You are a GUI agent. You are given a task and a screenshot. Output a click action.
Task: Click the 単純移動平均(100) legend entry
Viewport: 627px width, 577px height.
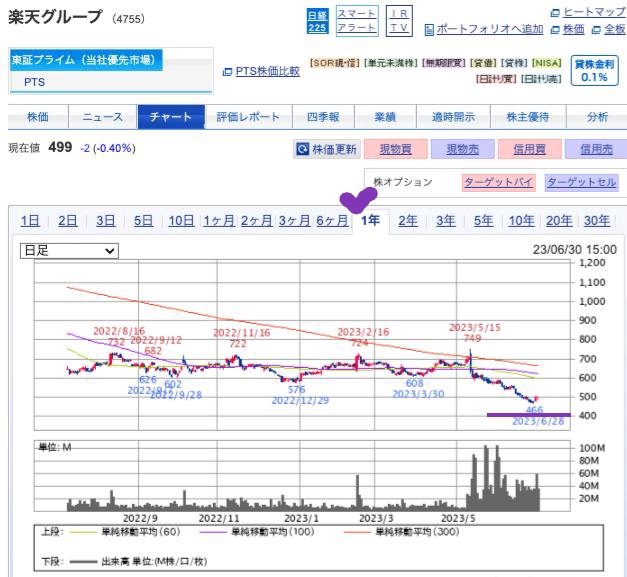pos(257,532)
